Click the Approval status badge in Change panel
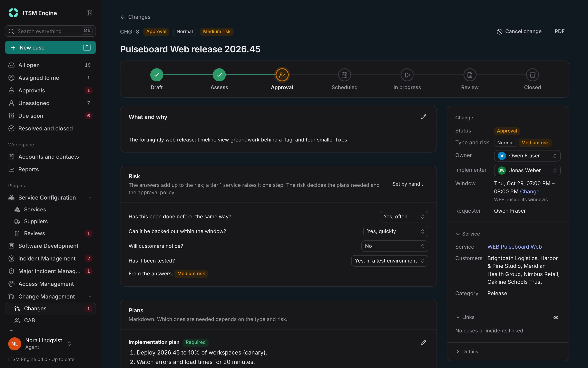 coord(507,131)
